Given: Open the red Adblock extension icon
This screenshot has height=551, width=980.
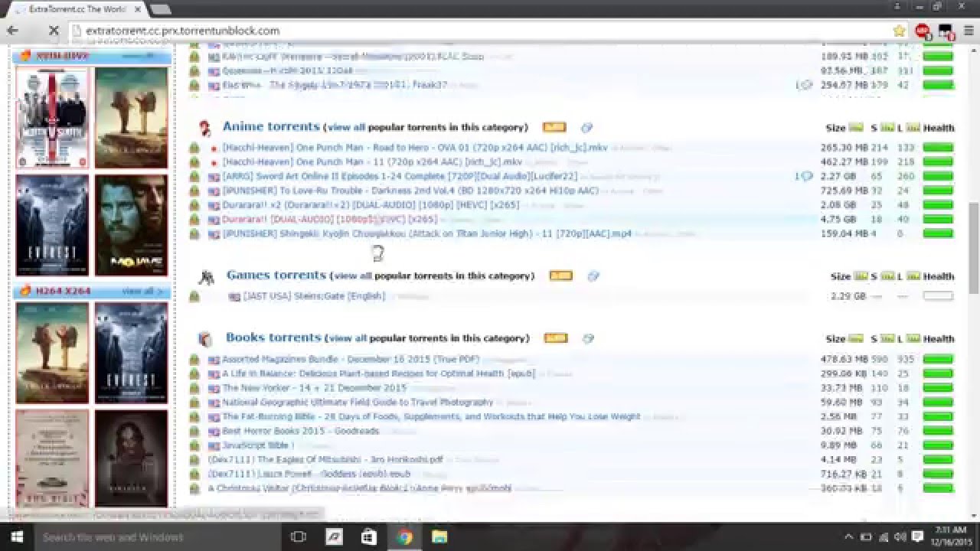Looking at the screenshot, I should coord(923,31).
